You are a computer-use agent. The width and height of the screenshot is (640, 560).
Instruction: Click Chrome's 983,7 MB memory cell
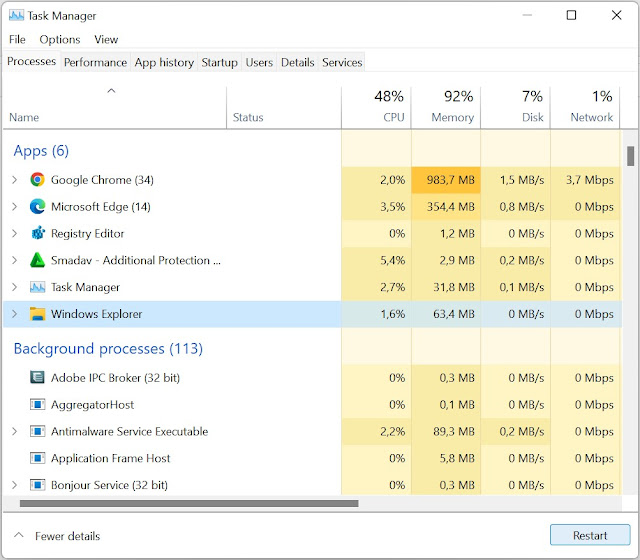pyautogui.click(x=446, y=180)
